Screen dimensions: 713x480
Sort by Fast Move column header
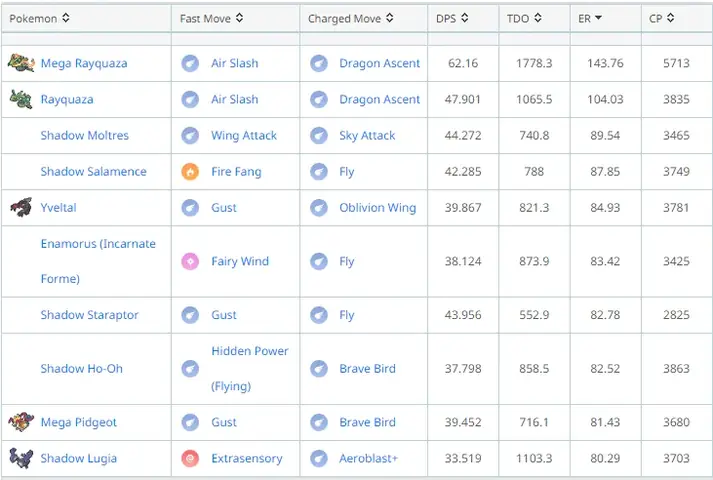pos(211,18)
